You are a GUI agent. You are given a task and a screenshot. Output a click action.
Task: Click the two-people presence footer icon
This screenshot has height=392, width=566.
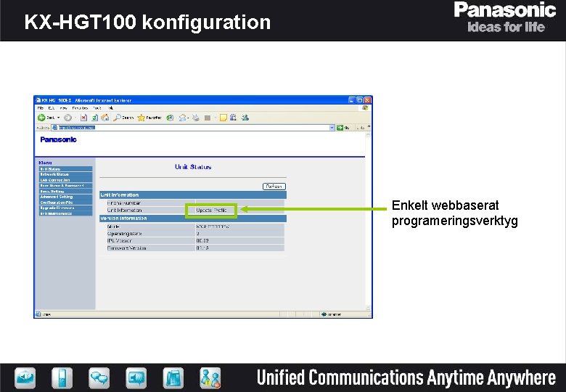pyautogui.click(x=210, y=378)
